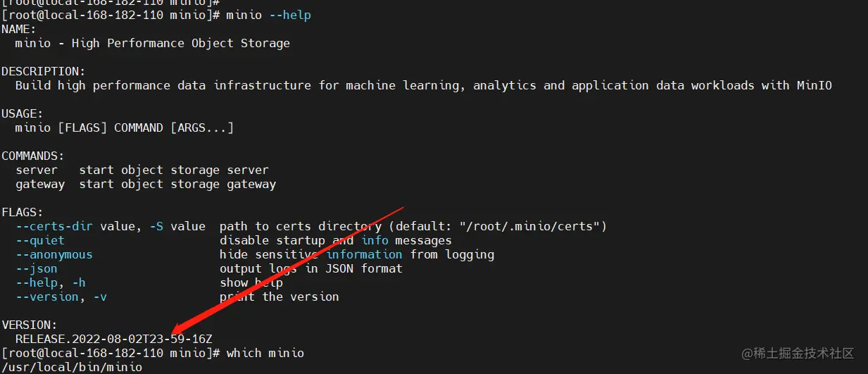Click the "--json" flag text

tap(37, 268)
